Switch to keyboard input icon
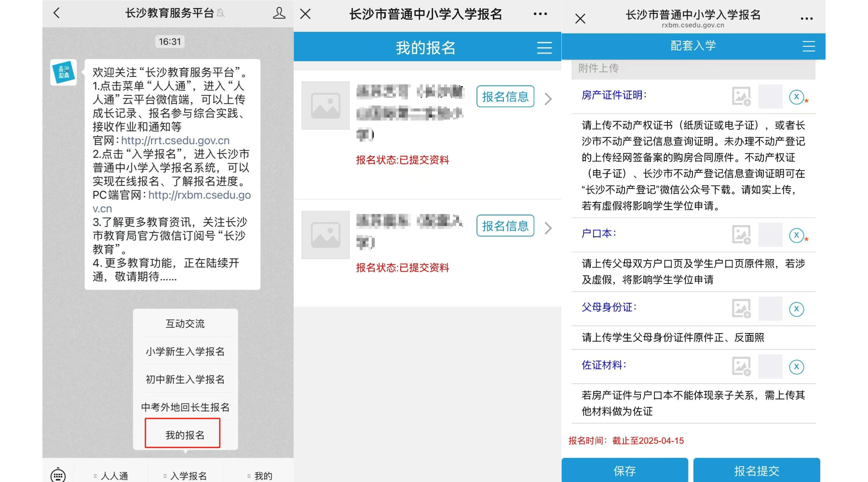The image size is (868, 482). pyautogui.click(x=58, y=475)
